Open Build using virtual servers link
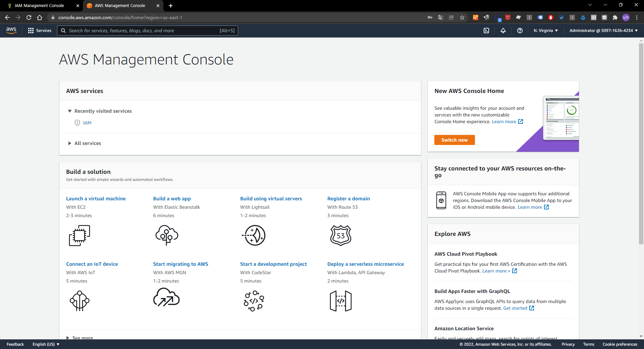The image size is (644, 349). click(271, 199)
